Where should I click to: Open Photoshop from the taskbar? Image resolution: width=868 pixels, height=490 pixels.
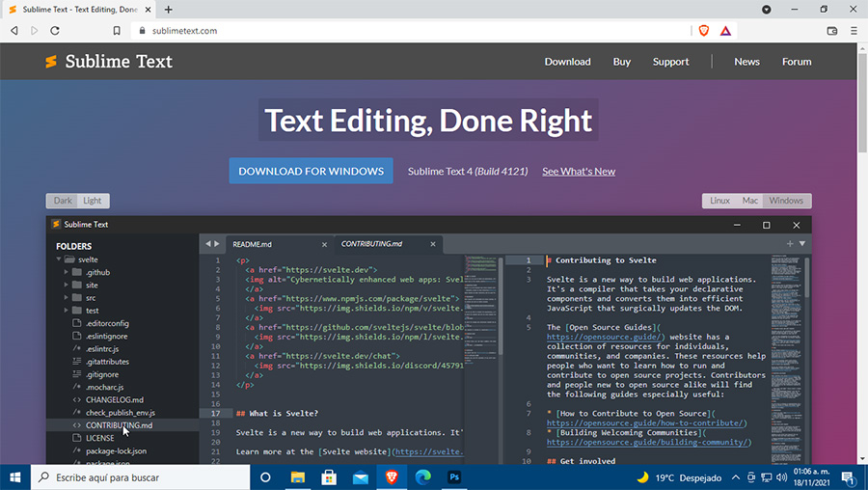(x=454, y=477)
